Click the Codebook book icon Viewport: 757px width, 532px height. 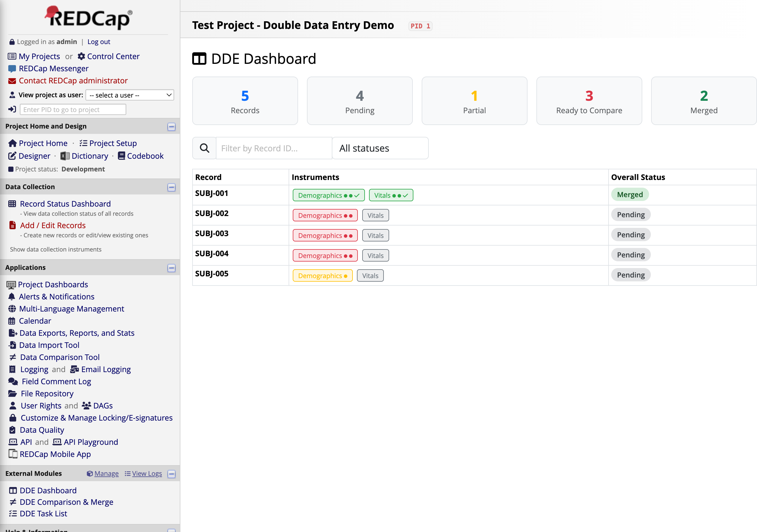click(121, 155)
